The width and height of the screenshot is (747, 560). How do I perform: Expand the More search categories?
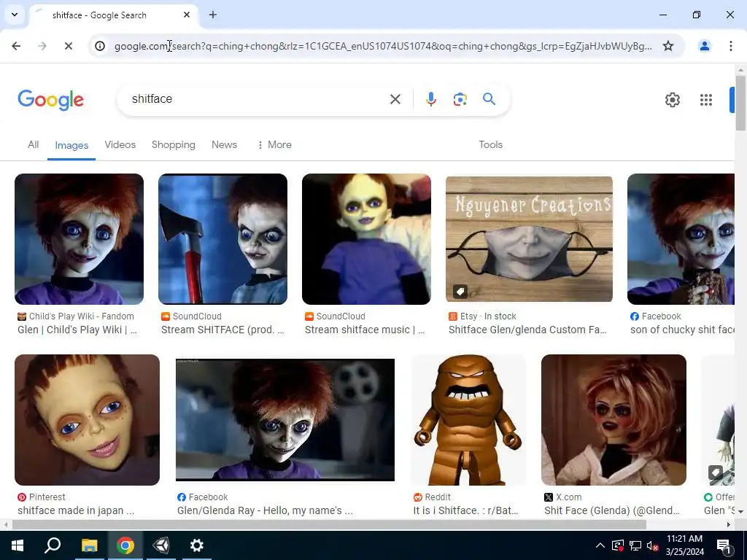click(x=274, y=145)
